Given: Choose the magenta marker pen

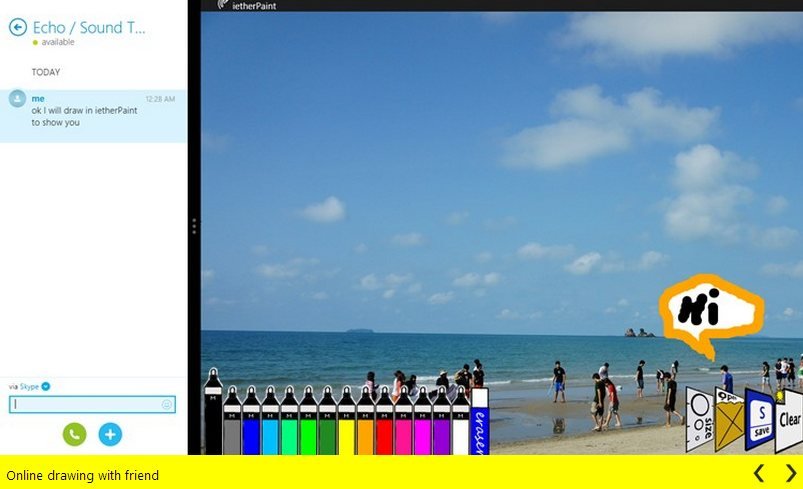Looking at the screenshot, I should 422,421.
